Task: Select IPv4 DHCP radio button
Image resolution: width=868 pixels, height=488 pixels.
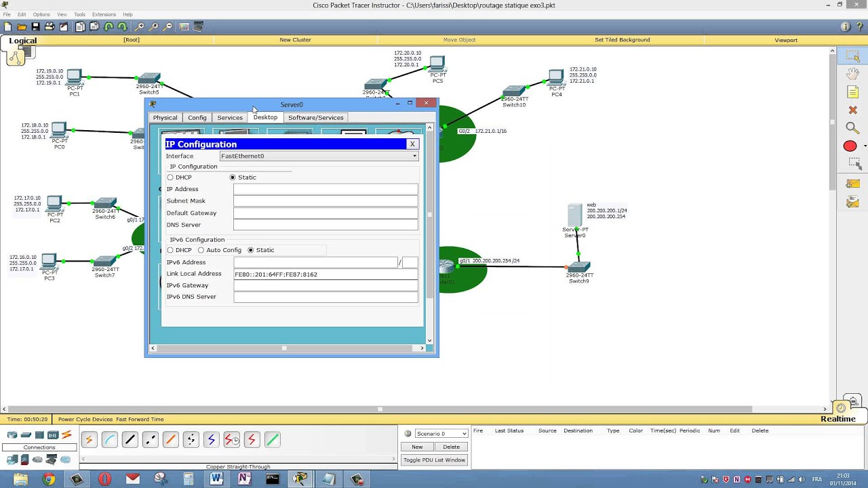Action: 170,178
